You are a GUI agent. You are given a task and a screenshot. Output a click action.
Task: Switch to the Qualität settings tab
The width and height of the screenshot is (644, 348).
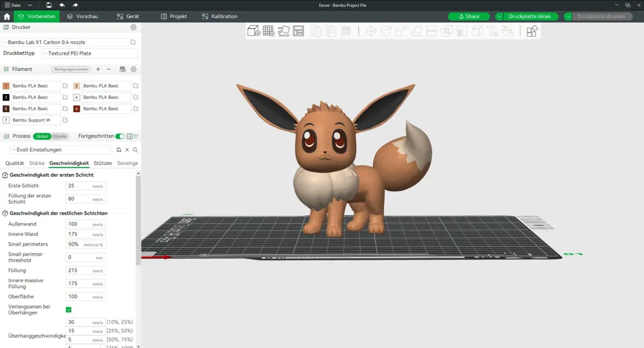(x=14, y=163)
